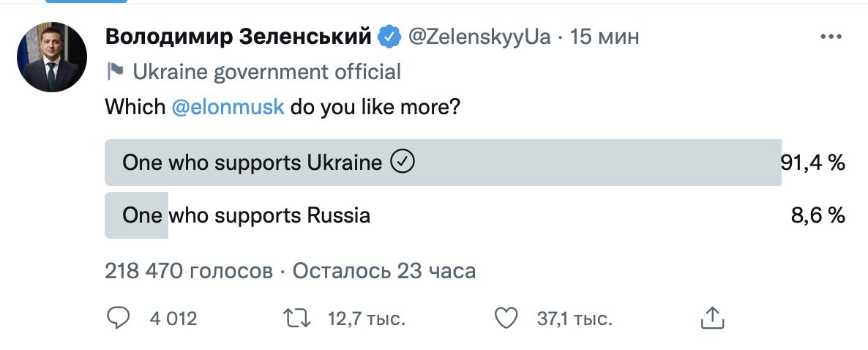Click the blue verified badge
Screen dimensions: 868x350
click(x=389, y=36)
